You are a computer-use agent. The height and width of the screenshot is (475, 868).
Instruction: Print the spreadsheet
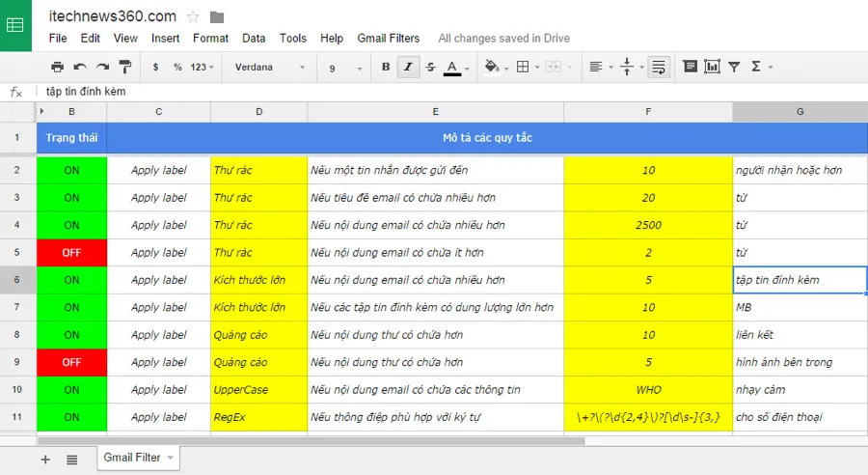[57, 67]
